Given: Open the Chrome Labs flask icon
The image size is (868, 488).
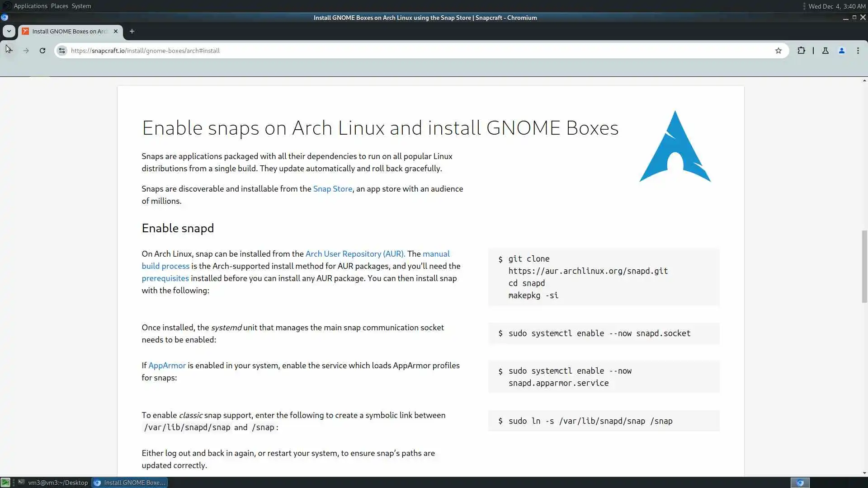Looking at the screenshot, I should click(825, 51).
